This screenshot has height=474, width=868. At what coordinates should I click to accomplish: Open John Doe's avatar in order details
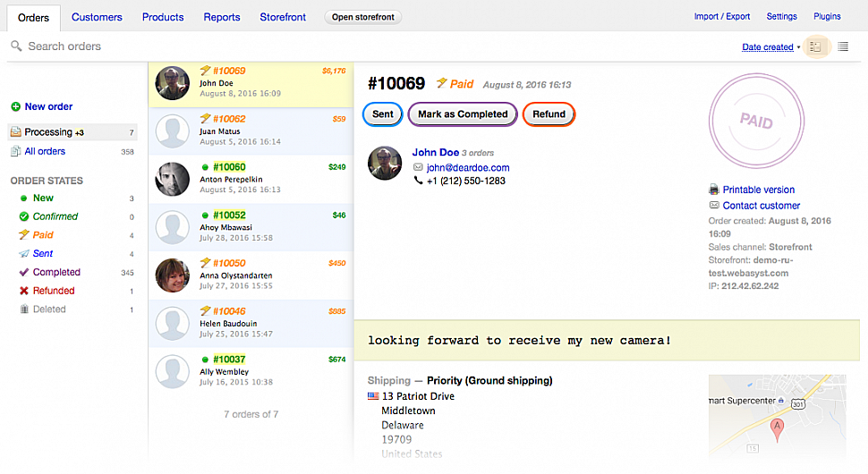(385, 163)
